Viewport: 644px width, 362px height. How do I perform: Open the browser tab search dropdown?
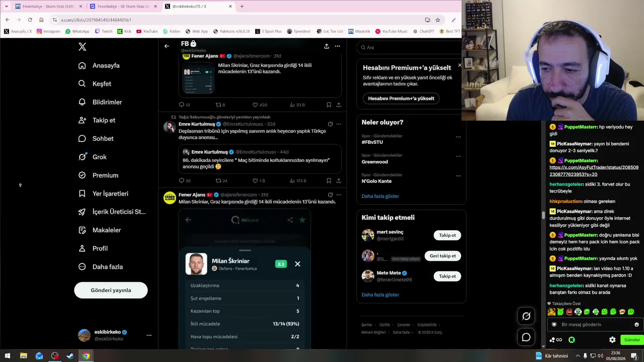pyautogui.click(x=7, y=7)
